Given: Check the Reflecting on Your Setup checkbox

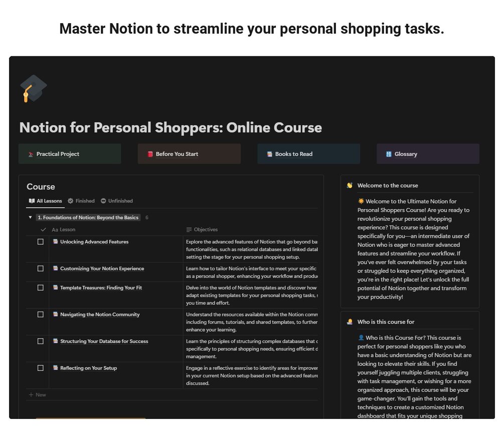Looking at the screenshot, I should [41, 368].
